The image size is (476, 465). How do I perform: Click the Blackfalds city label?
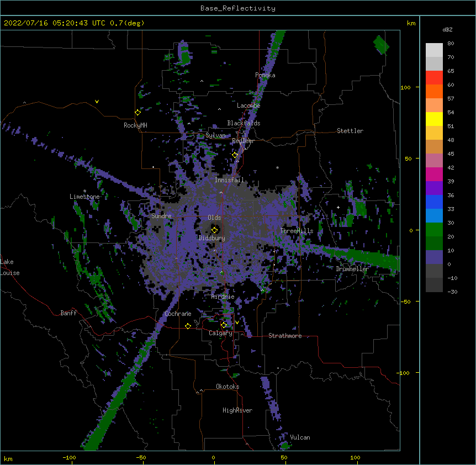[244, 123]
